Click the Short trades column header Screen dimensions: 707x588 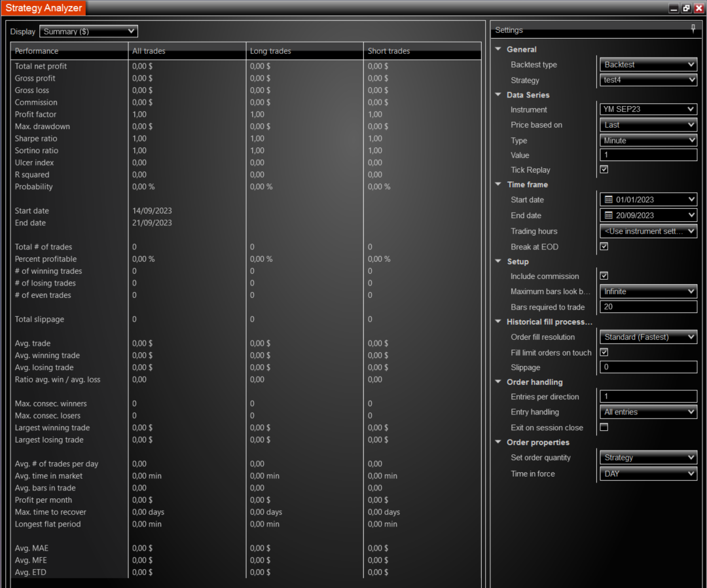(422, 51)
